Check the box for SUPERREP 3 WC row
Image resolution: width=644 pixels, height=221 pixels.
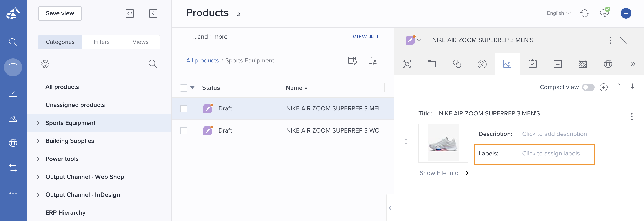coord(184,131)
